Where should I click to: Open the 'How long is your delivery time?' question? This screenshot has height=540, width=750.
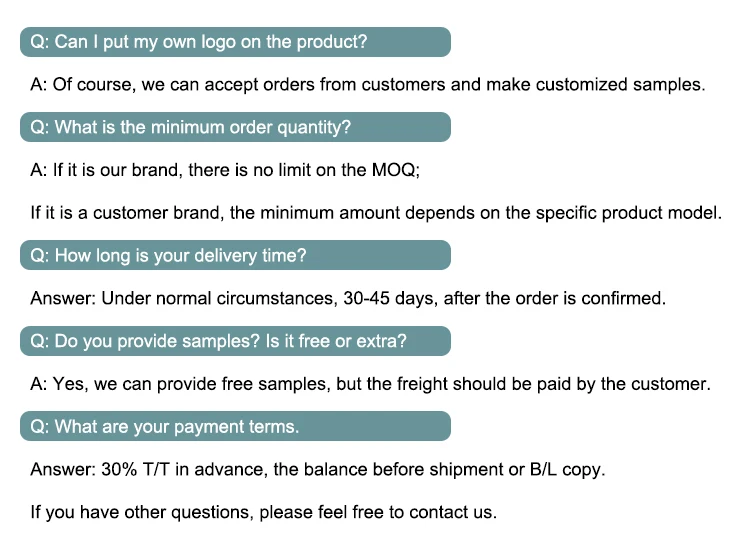[235, 256]
